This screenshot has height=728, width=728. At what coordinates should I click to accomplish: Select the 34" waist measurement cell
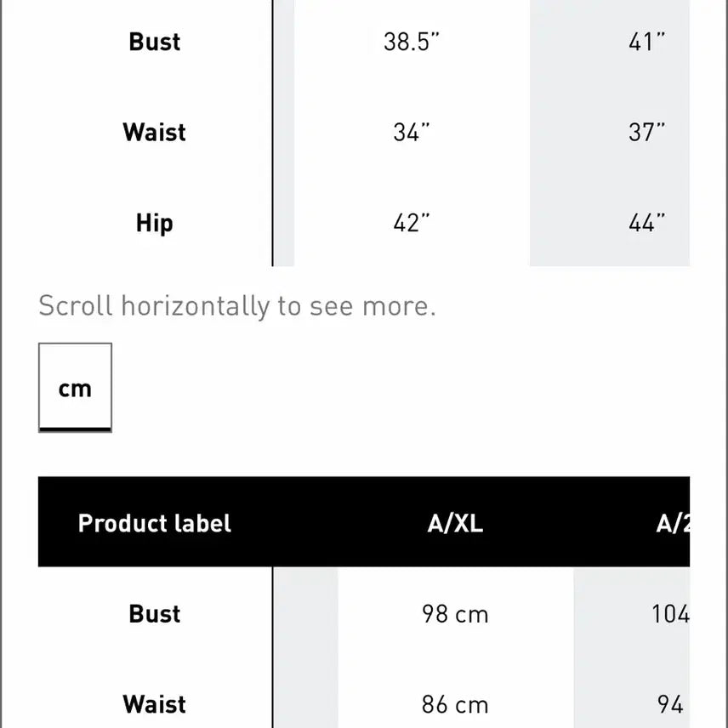[412, 133]
